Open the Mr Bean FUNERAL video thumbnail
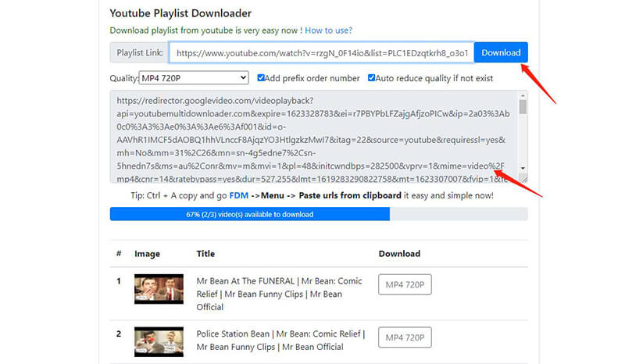Viewport: 625px width, 364px height. pos(159,289)
